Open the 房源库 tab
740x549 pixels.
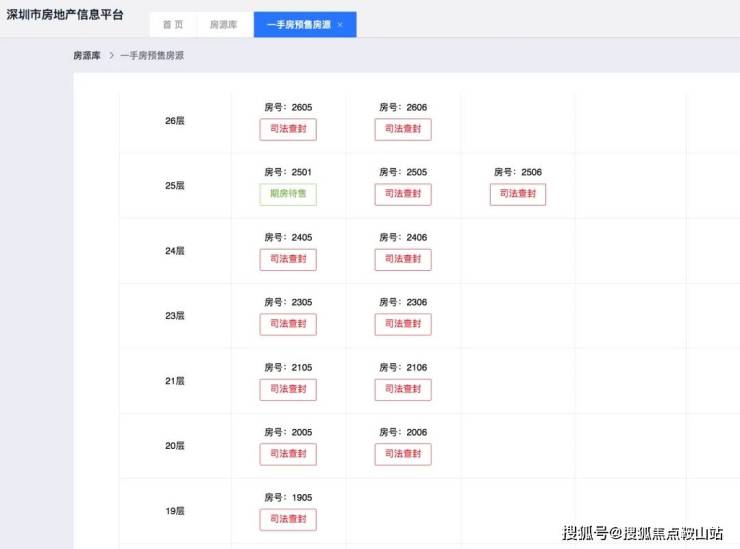(x=223, y=25)
